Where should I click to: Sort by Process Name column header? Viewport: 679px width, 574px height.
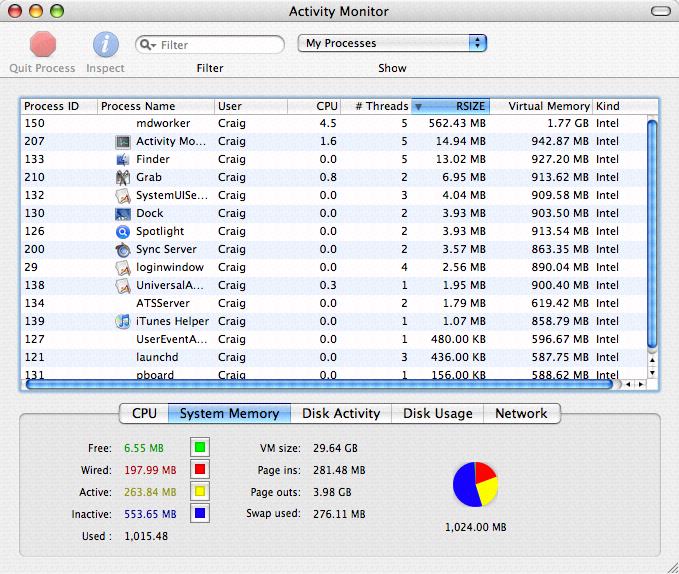(x=155, y=106)
